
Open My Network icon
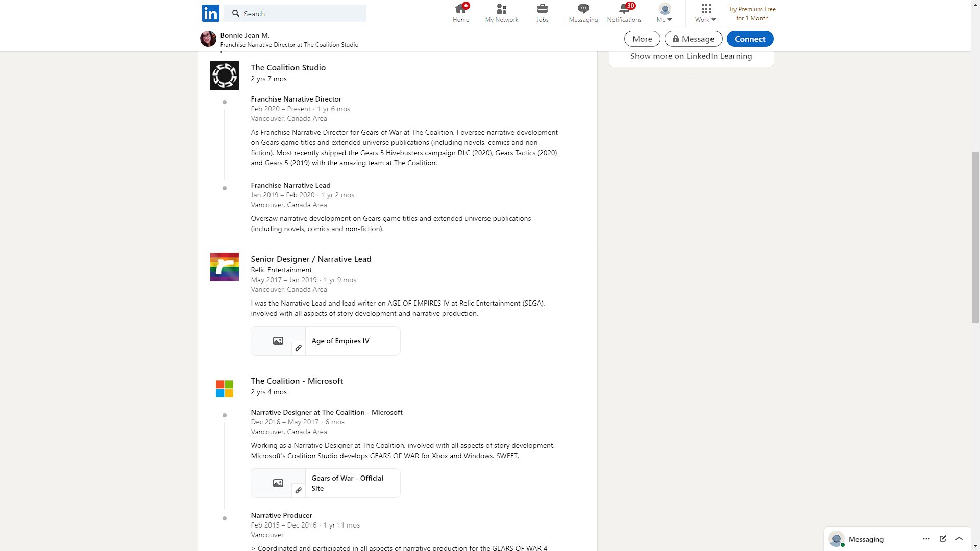[x=502, y=9]
